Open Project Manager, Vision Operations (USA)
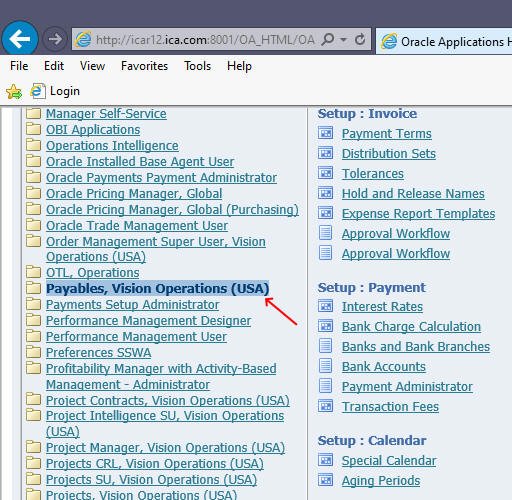 click(165, 448)
